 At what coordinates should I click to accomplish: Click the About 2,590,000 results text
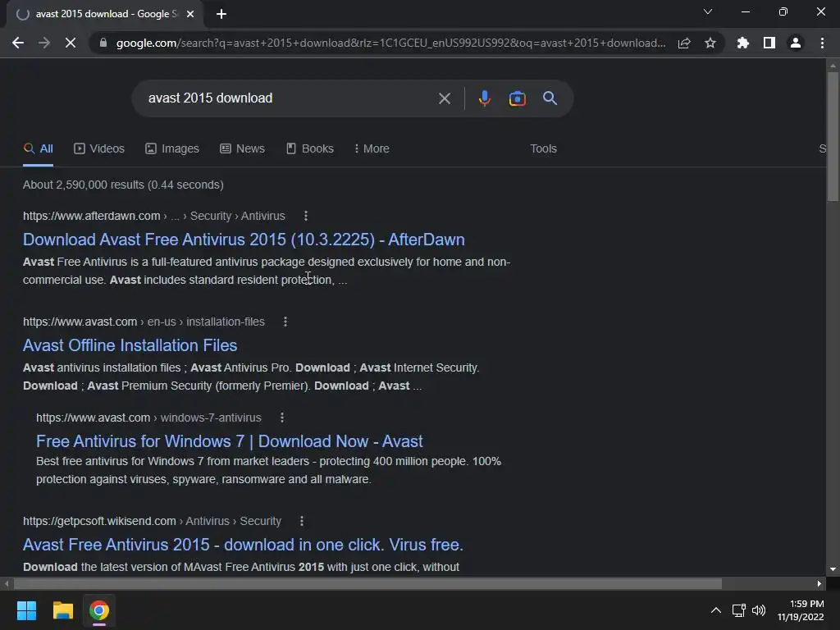(x=123, y=185)
